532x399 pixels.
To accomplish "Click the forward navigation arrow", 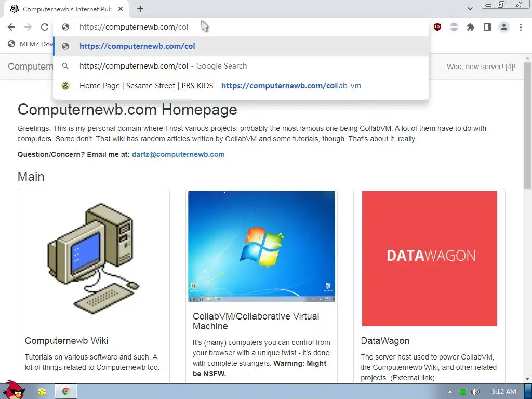I will click(28, 27).
